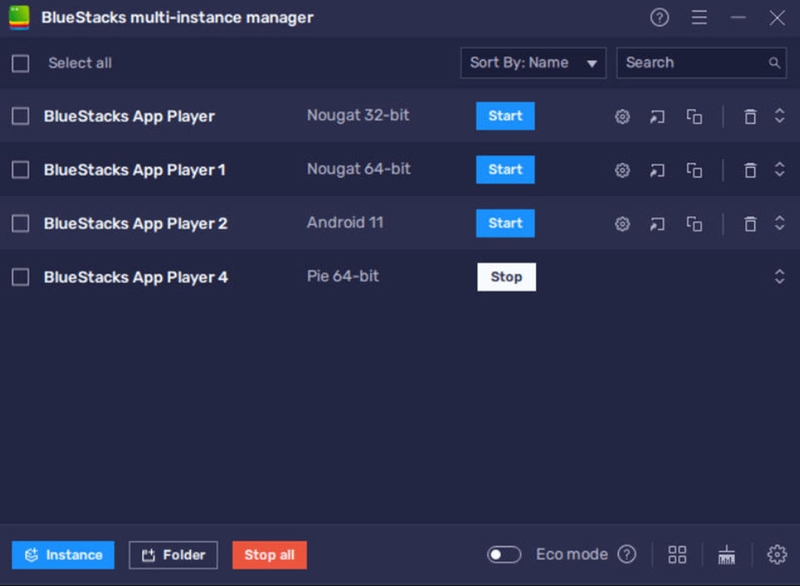800x586 pixels.
Task: Start the BlueStacks App Player Nougat 32-bit instance
Action: [x=505, y=116]
